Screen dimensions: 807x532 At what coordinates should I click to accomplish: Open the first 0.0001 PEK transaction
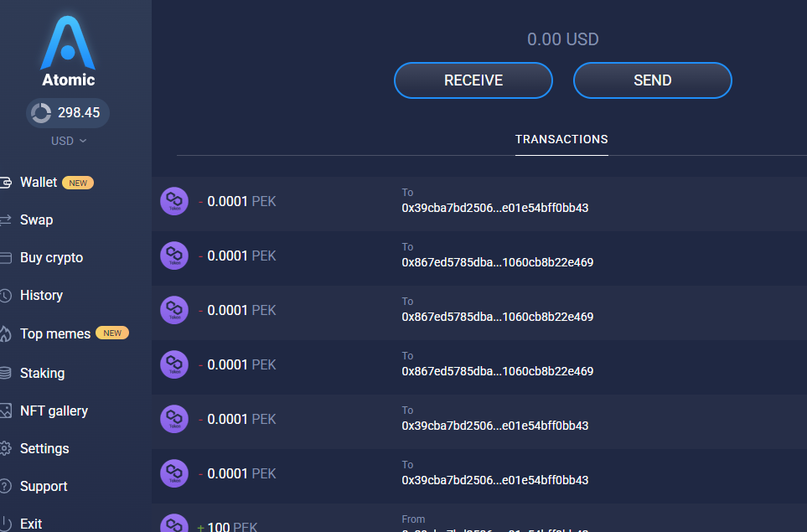pos(479,202)
